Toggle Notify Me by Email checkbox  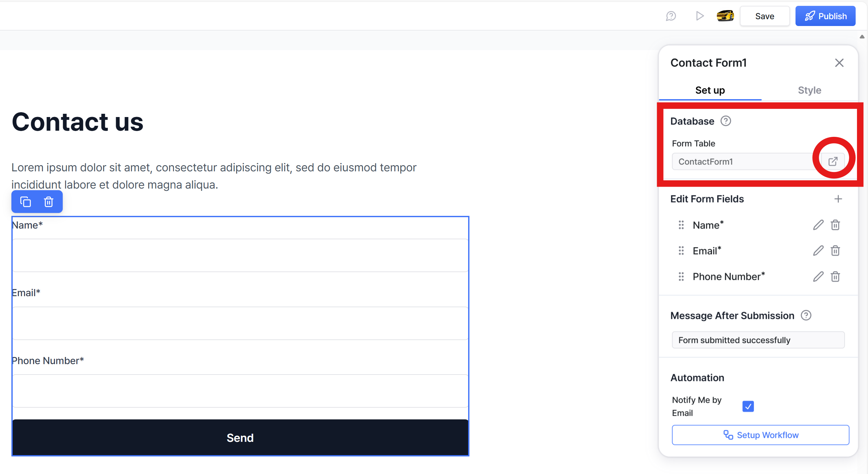pos(748,406)
